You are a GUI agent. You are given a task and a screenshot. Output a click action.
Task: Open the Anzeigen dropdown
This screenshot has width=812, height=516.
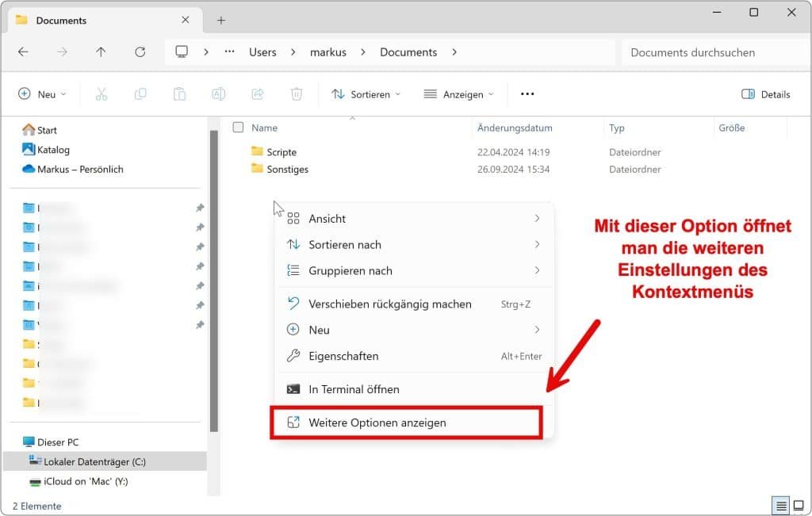(x=458, y=94)
